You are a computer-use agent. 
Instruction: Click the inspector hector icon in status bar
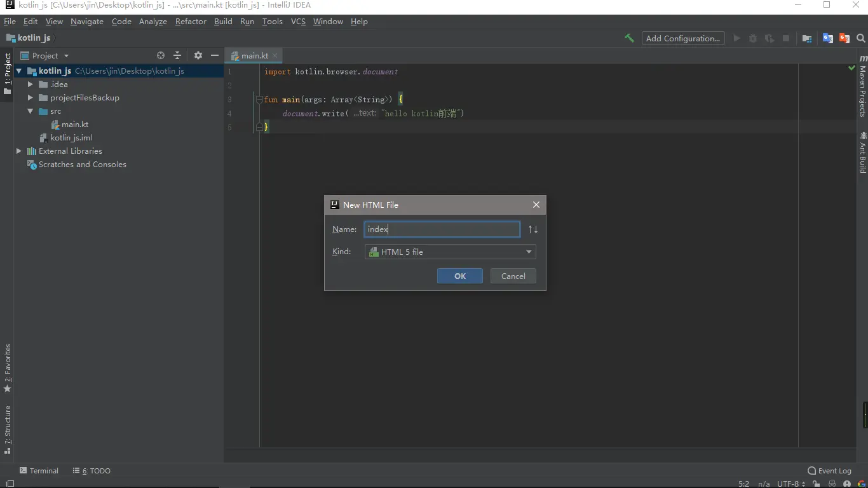pos(832,484)
